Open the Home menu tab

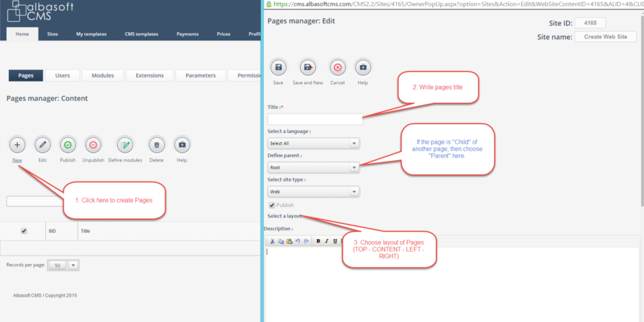coord(22,34)
